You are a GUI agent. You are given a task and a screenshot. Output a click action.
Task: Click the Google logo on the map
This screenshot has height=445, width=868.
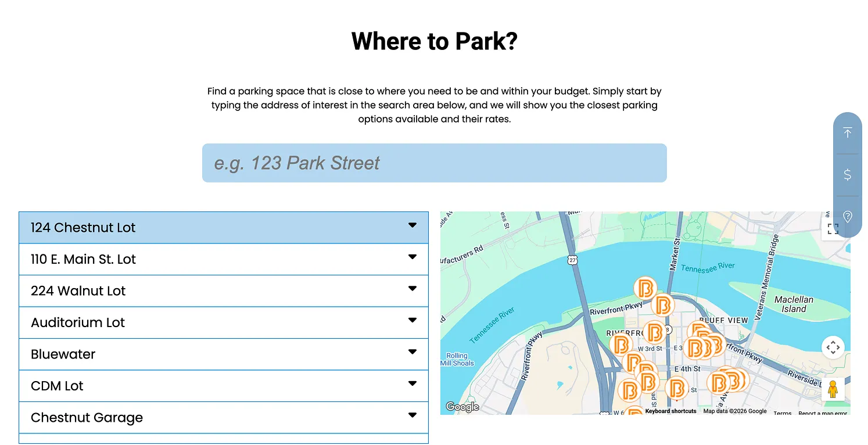click(462, 407)
